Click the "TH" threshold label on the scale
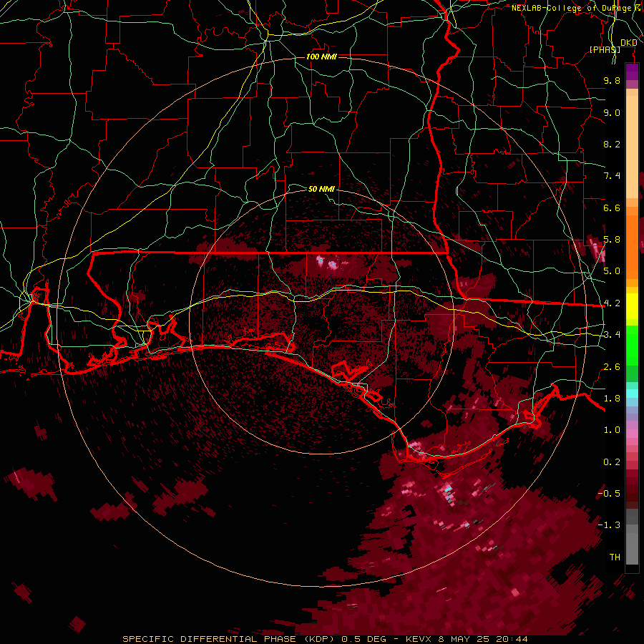 click(x=615, y=557)
